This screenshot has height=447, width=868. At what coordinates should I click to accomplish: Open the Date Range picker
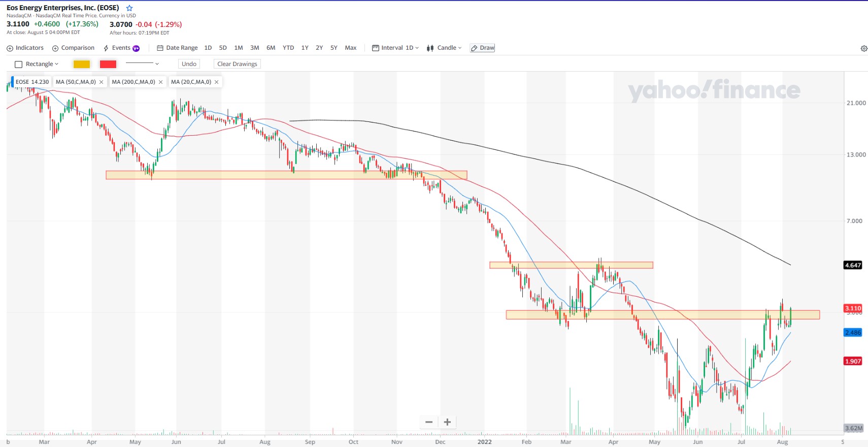(x=177, y=48)
